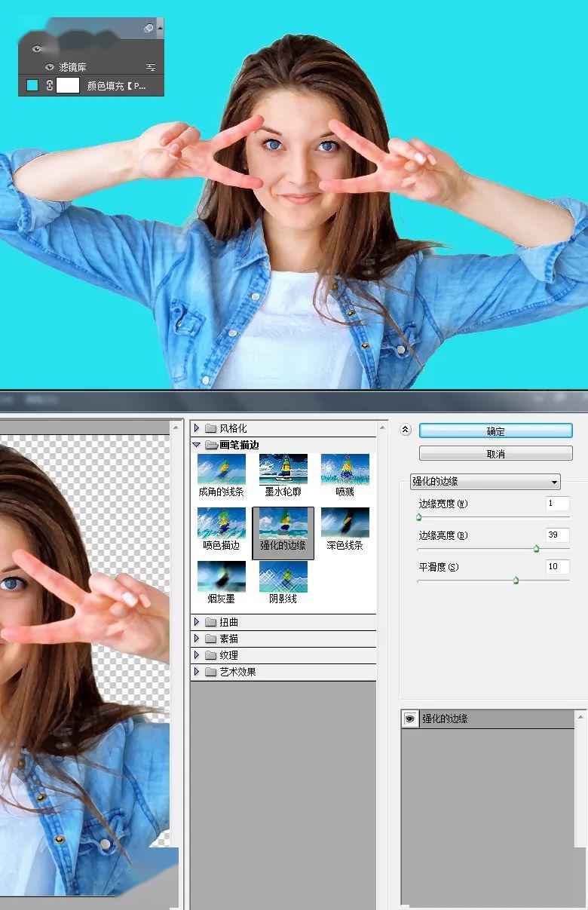Choose the 烟灰墨 filter thumbnail
588x910 pixels.
click(221, 576)
